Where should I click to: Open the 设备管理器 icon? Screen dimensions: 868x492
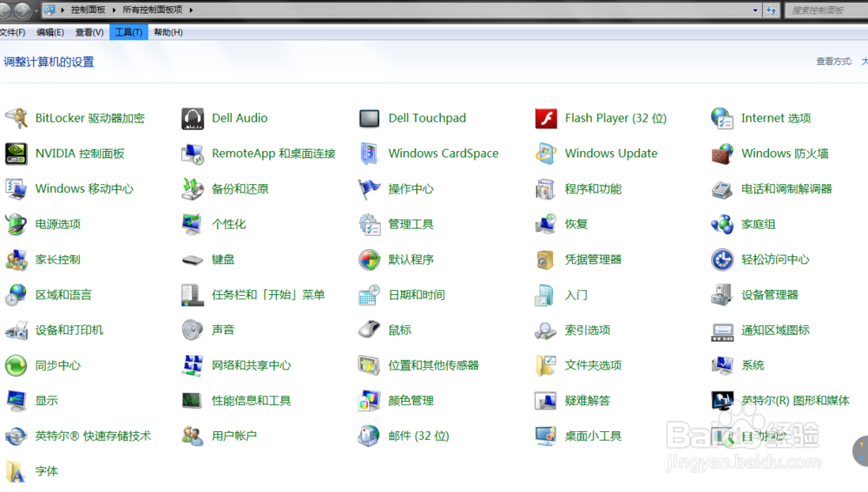[x=722, y=295]
